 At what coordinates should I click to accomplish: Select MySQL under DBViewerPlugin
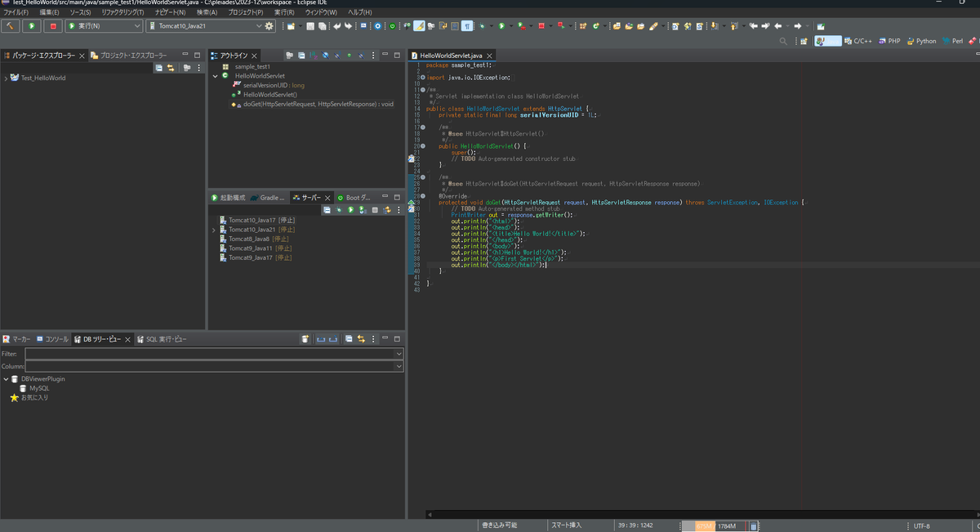point(34,388)
